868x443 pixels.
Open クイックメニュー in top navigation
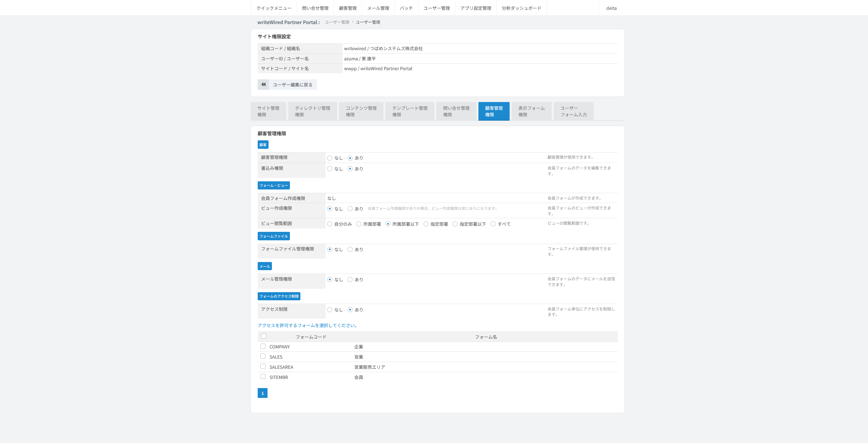(x=274, y=8)
